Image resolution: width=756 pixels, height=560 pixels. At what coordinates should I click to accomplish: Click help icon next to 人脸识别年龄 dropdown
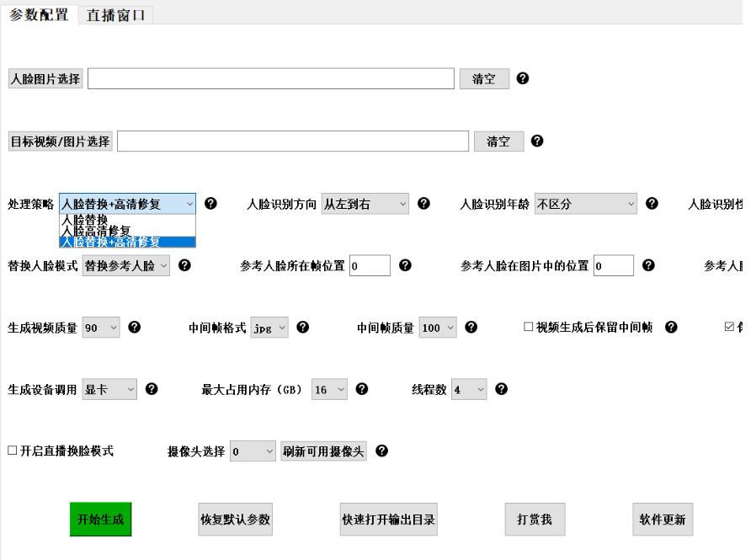click(652, 203)
